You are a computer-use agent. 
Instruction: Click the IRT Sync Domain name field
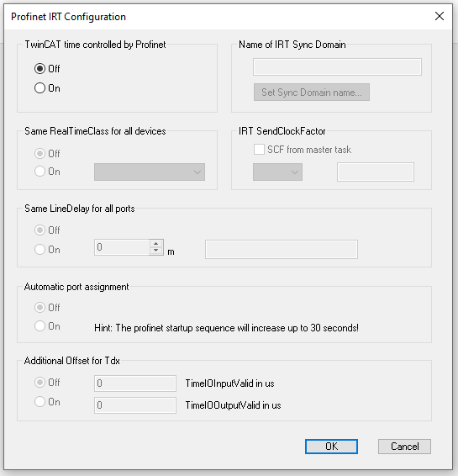coord(337,66)
